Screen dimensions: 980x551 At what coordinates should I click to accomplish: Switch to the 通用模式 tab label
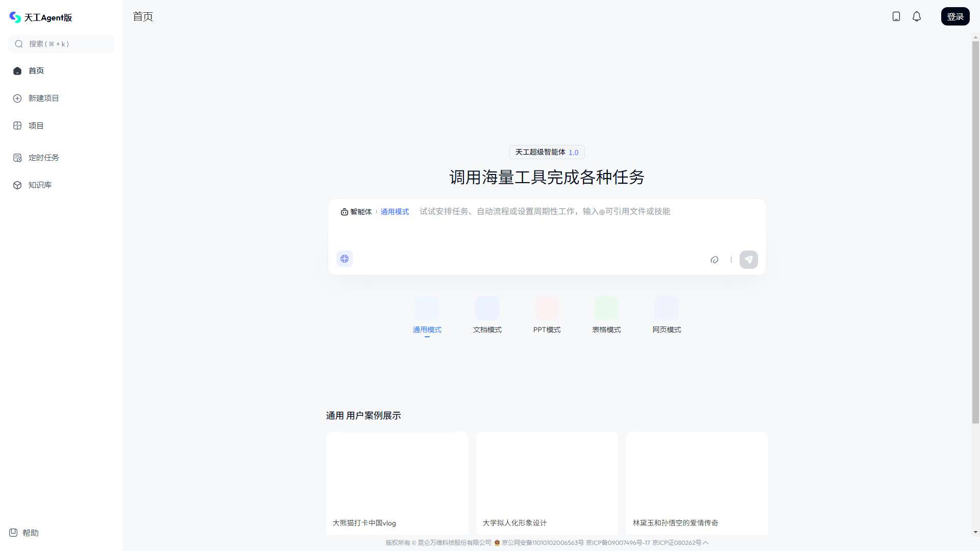[x=427, y=330]
